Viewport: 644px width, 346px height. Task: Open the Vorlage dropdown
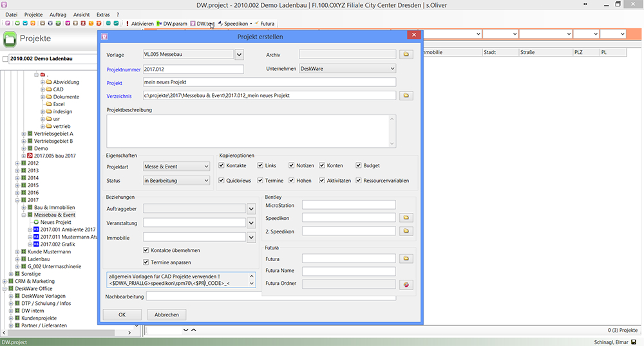pyautogui.click(x=239, y=55)
